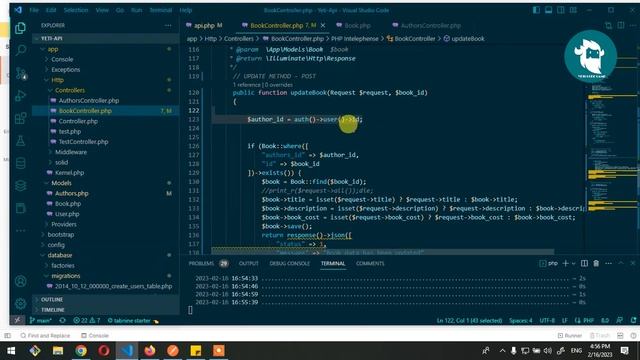Collapse the Controllers folder

[70, 90]
